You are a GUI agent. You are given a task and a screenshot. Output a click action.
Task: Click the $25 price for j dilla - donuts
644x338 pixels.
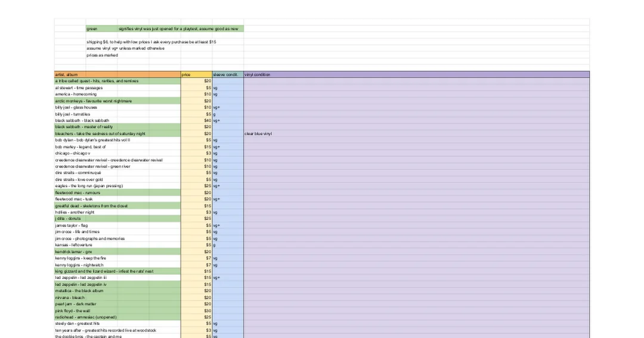196,219
